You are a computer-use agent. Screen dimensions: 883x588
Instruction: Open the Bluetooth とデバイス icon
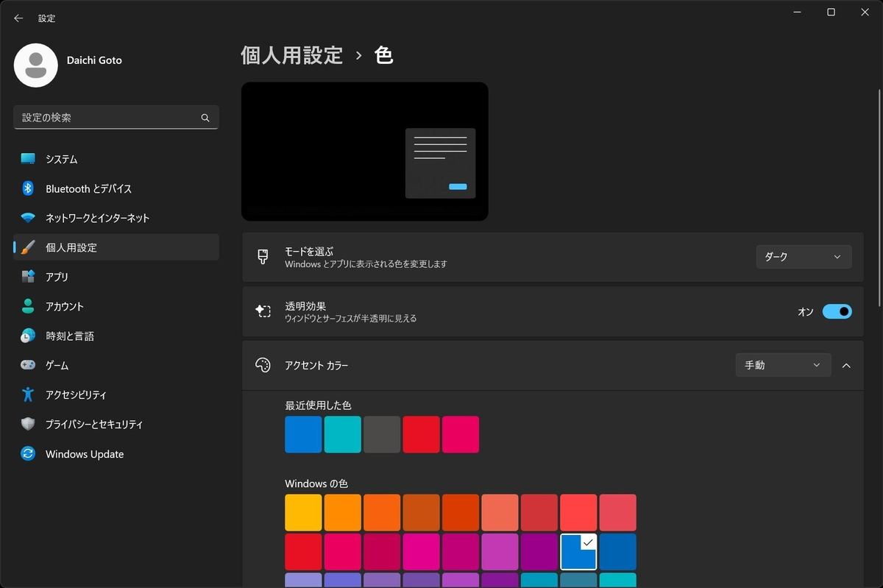click(x=28, y=188)
